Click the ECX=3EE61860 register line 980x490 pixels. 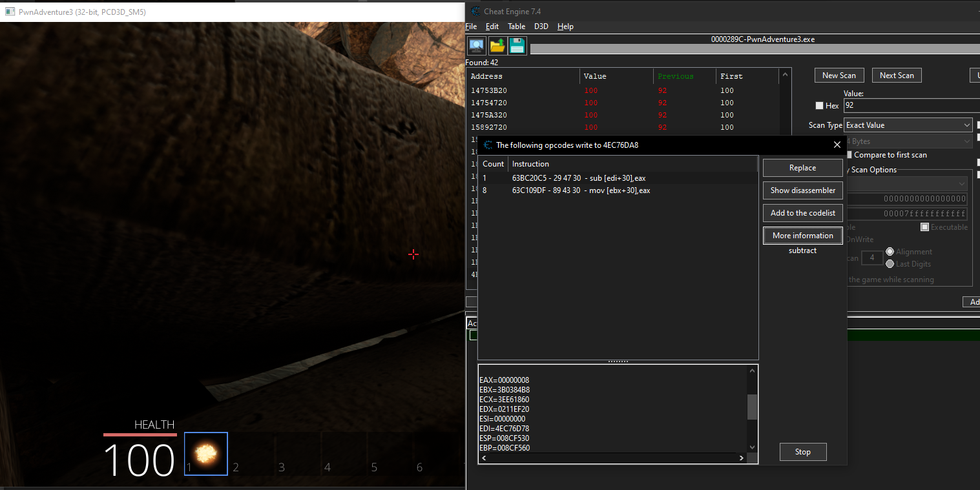(504, 400)
